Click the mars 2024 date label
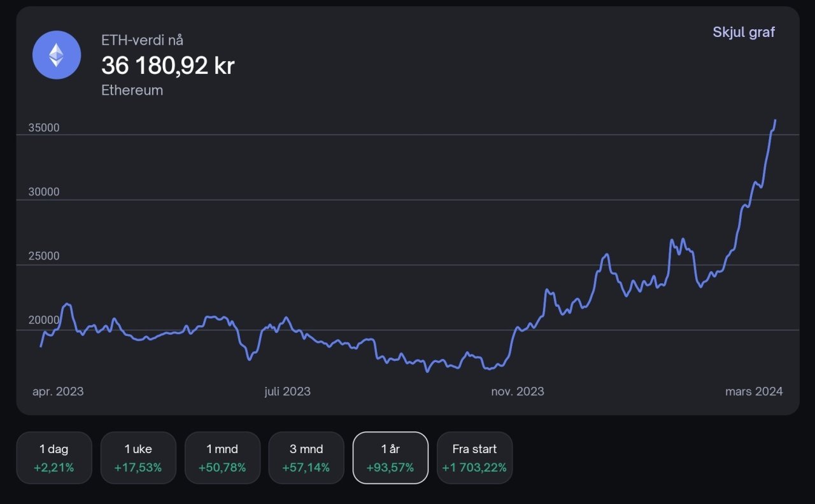This screenshot has height=504, width=815. [x=754, y=391]
